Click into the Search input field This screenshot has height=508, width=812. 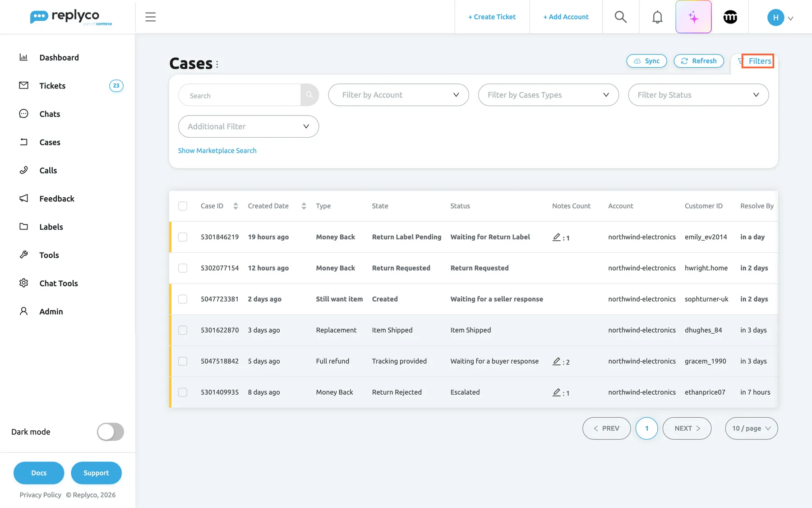240,95
